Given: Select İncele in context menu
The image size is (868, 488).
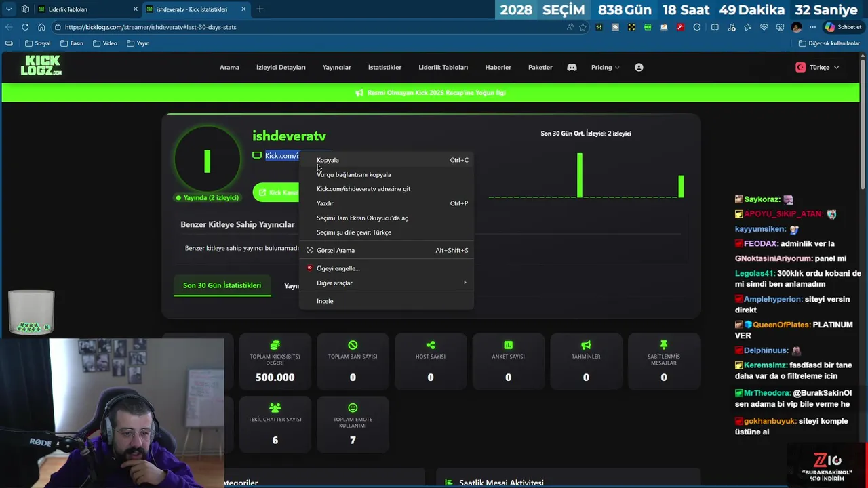Looking at the screenshot, I should coord(387,301).
